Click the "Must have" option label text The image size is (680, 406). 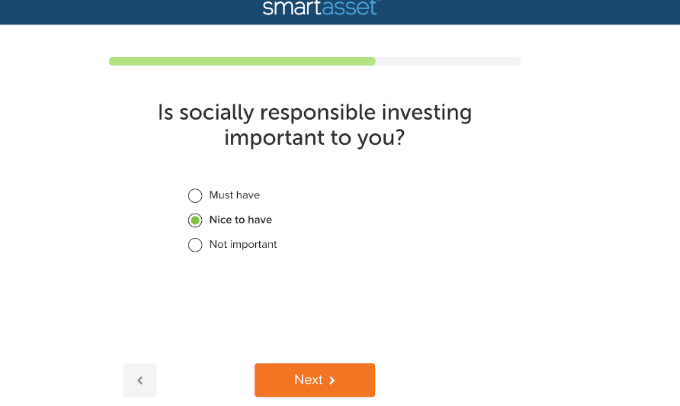[234, 195]
